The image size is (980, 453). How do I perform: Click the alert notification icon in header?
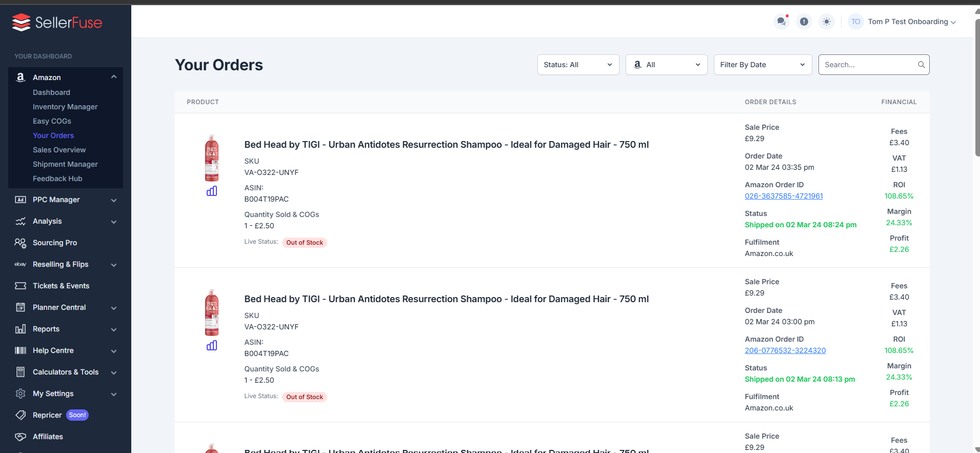(x=804, y=22)
